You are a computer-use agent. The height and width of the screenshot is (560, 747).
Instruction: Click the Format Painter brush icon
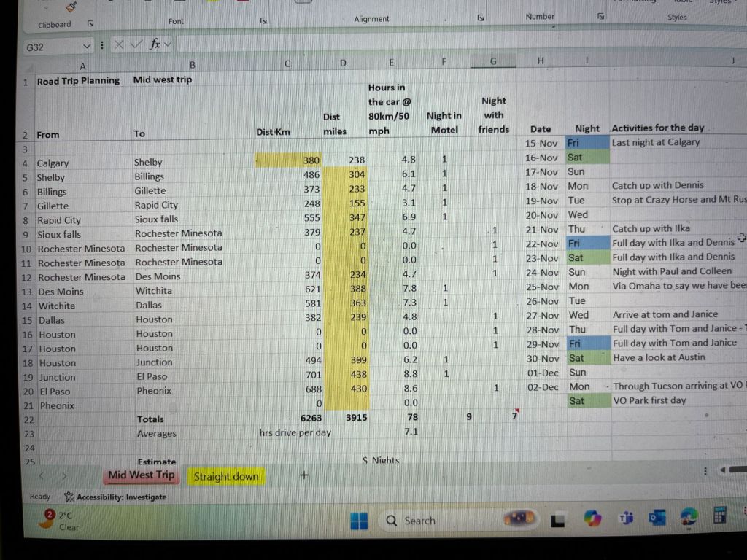71,7
